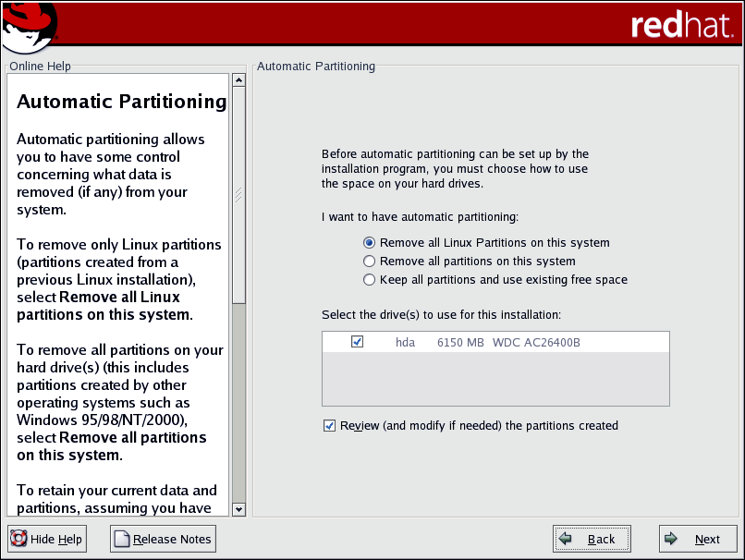Click the redhat wordmark in the banner
745x560 pixels.
(682, 25)
